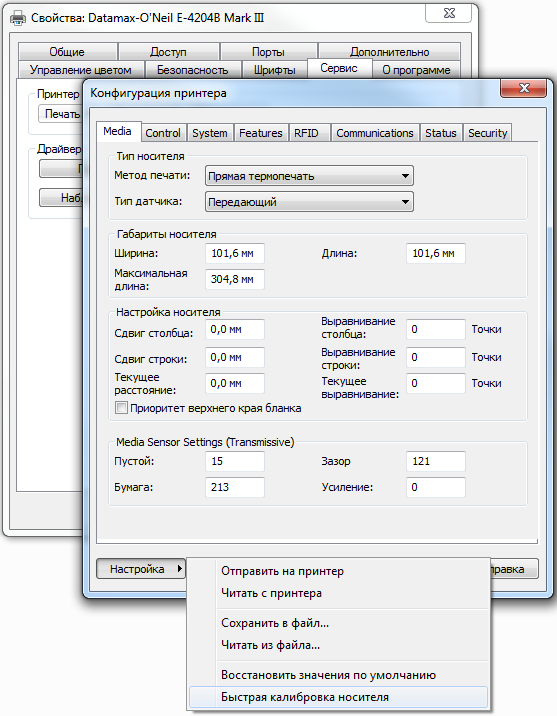Click the Ширина input field
The image size is (557, 716).
click(x=235, y=253)
